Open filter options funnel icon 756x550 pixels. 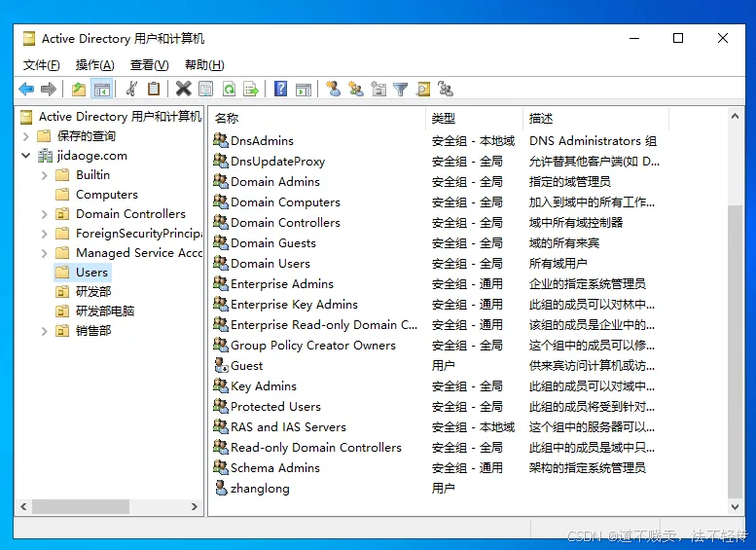click(400, 89)
